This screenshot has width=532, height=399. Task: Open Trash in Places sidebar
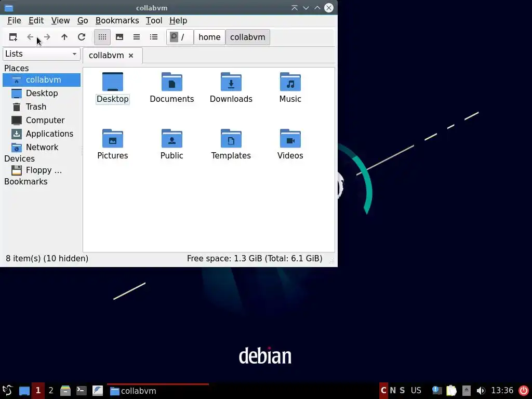click(x=42, y=107)
